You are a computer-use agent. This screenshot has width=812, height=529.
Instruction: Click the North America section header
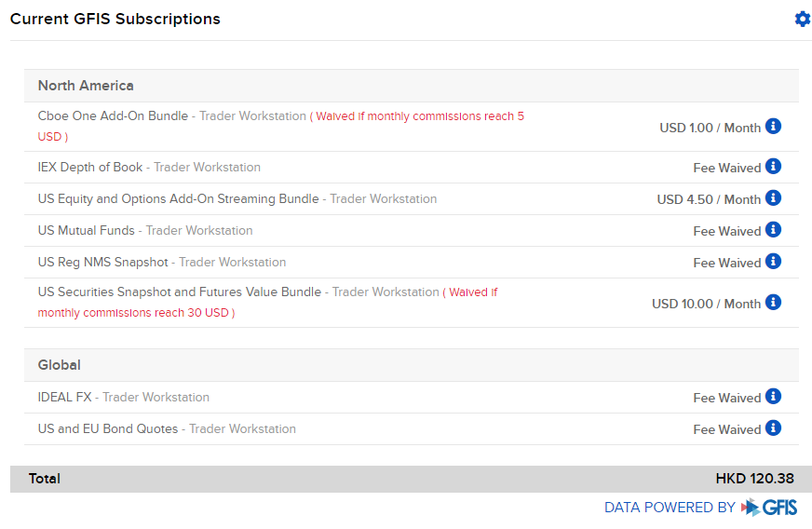coord(86,86)
